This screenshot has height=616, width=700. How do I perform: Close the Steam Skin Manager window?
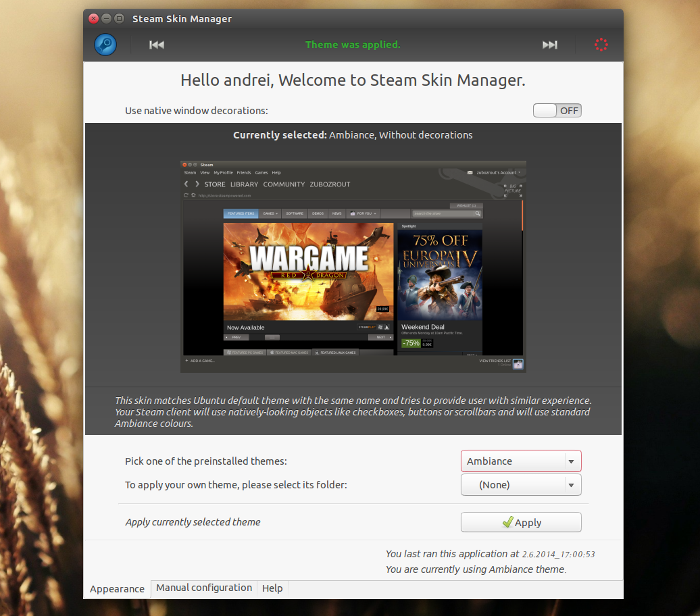pos(93,18)
